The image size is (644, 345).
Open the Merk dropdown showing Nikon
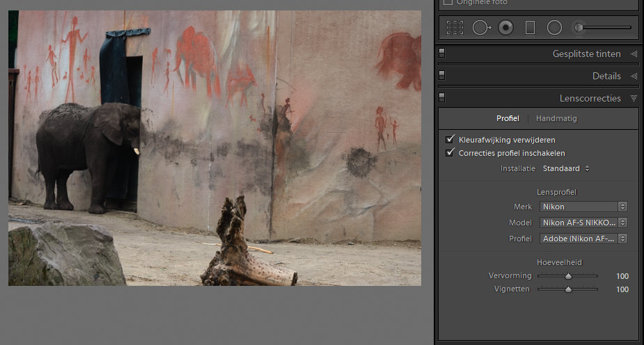pyautogui.click(x=583, y=207)
